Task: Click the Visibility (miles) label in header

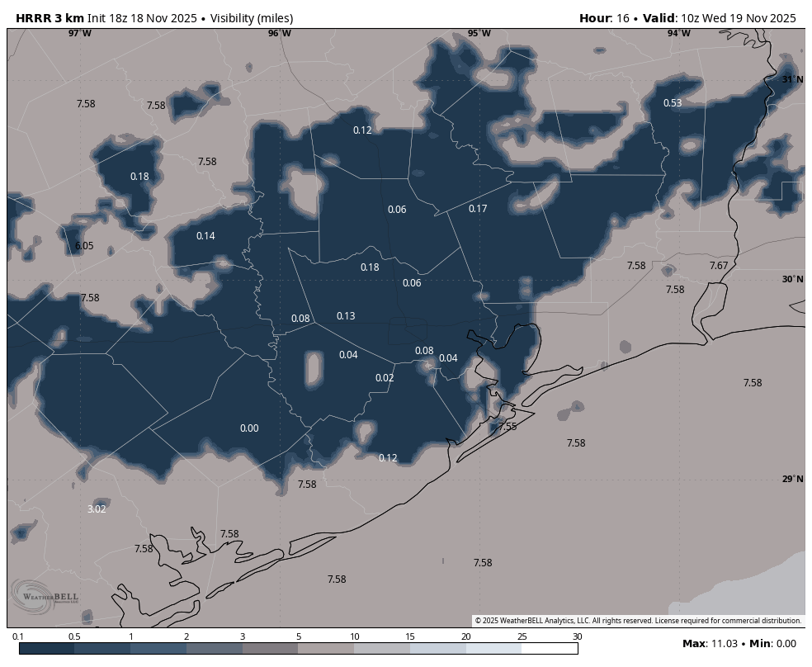Action: [252, 18]
